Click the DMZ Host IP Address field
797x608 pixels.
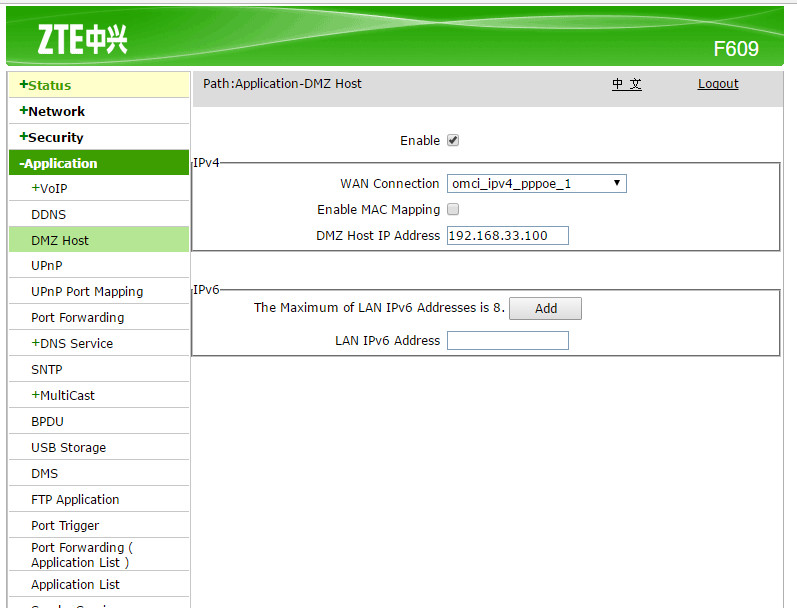(x=508, y=235)
